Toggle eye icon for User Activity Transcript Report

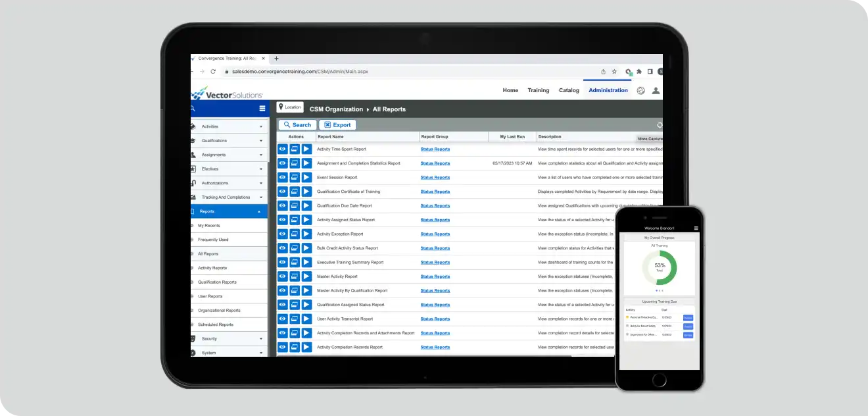tap(283, 319)
